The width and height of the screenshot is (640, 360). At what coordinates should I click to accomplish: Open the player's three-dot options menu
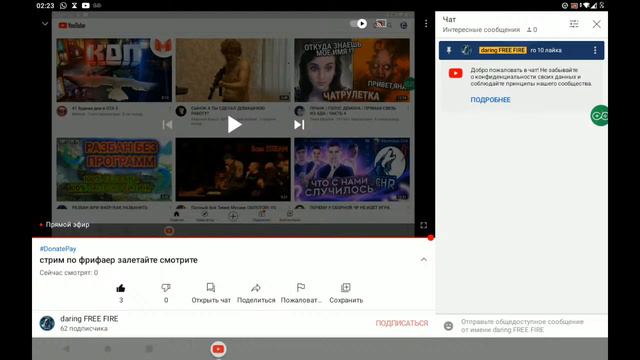pos(426,24)
